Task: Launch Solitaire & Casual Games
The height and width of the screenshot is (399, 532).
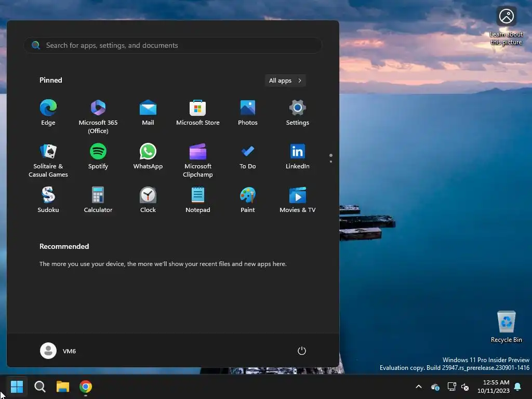Action: tap(48, 161)
